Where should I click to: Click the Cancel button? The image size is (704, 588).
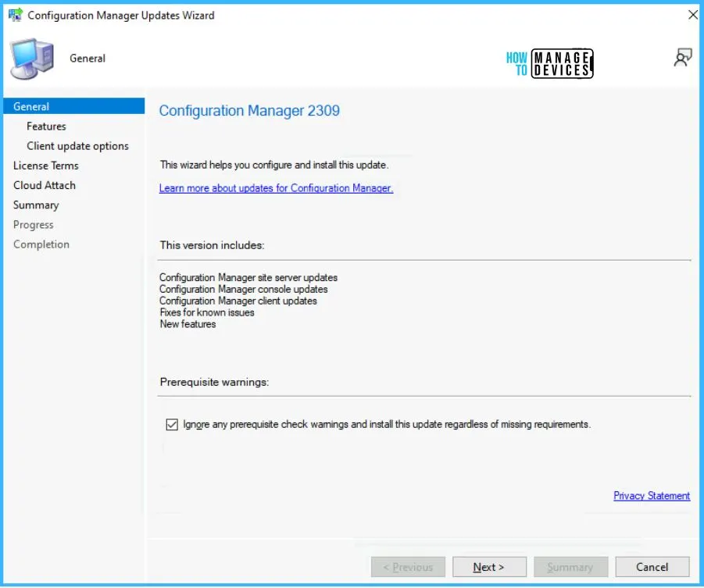[652, 567]
